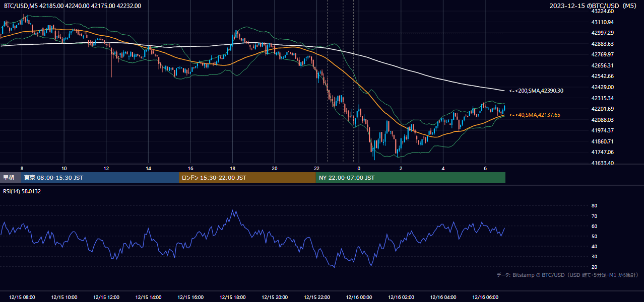644x302 pixels.
Task: Click hour label 18 under the price chart
Action: (232, 168)
